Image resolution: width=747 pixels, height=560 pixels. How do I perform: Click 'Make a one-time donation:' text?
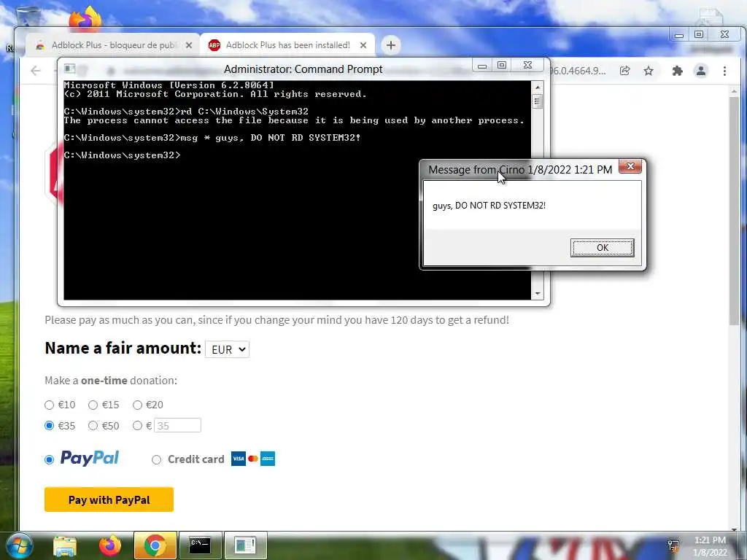111,381
